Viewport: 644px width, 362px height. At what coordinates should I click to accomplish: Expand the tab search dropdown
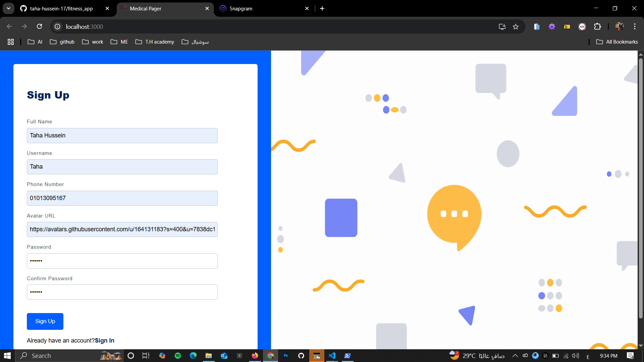pyautogui.click(x=8, y=8)
